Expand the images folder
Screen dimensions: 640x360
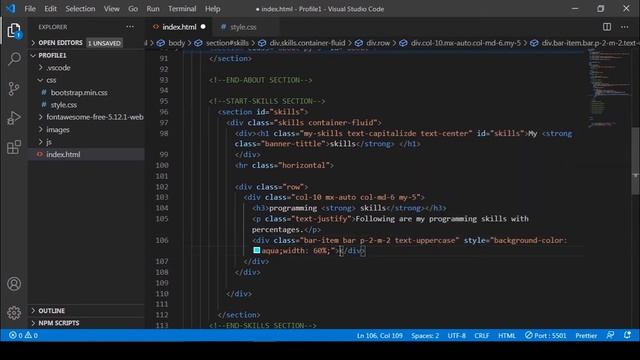pyautogui.click(x=58, y=130)
